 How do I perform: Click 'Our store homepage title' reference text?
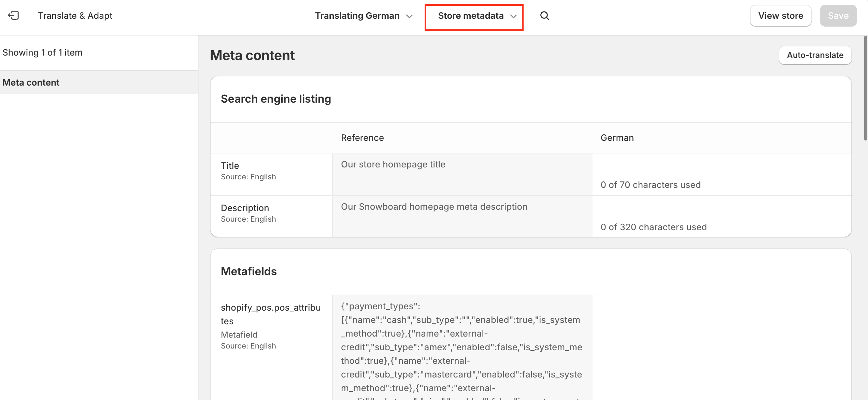[x=393, y=164]
